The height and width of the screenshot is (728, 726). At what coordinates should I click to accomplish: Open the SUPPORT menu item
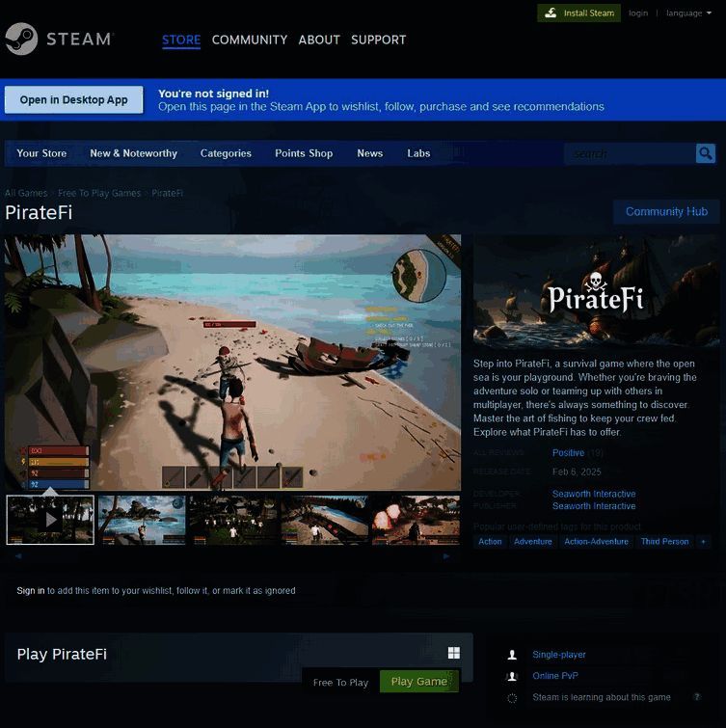pos(378,40)
